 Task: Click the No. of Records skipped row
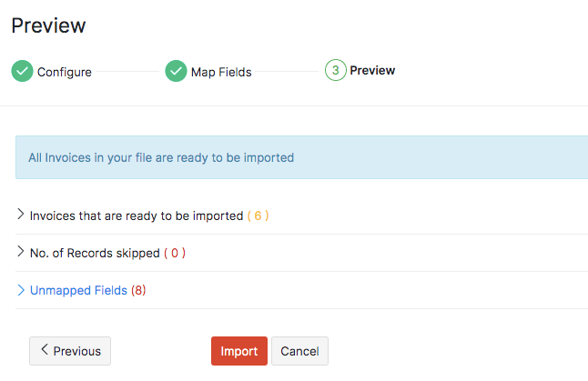tap(95, 254)
